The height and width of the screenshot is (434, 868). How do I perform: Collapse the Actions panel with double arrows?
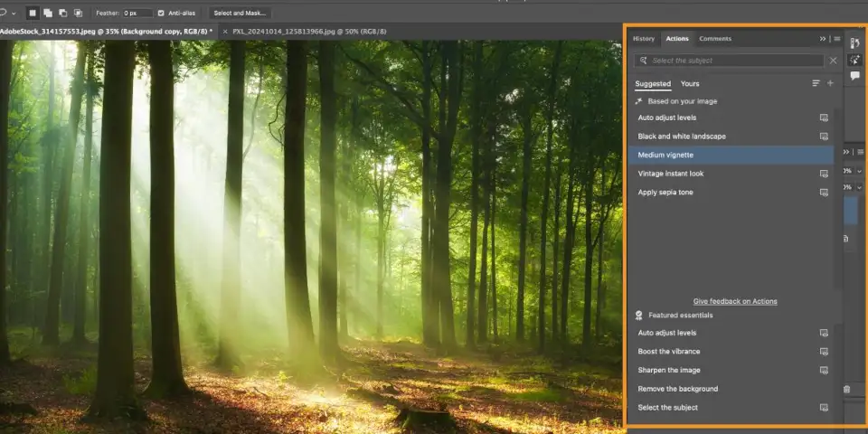[x=823, y=39]
